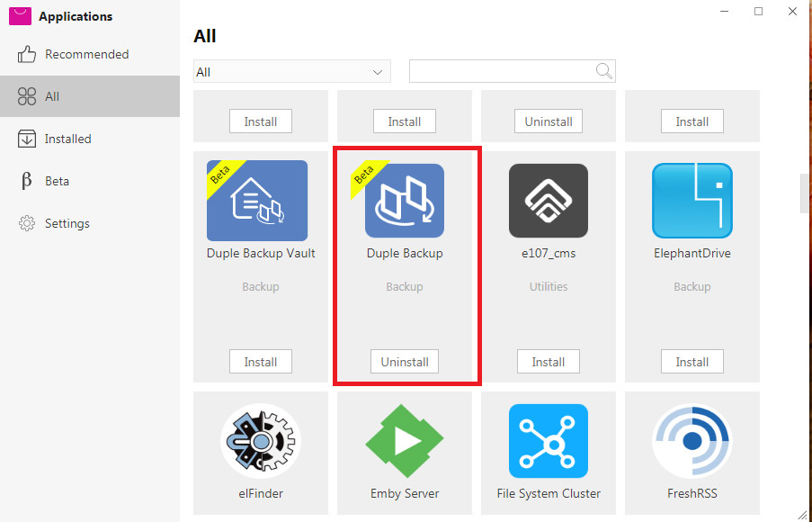Open the File System Cluster app icon
The image size is (812, 522).
click(x=549, y=441)
